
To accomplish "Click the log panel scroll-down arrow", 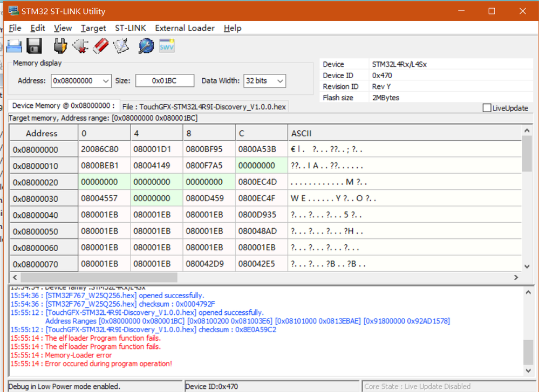I will [x=528, y=370].
